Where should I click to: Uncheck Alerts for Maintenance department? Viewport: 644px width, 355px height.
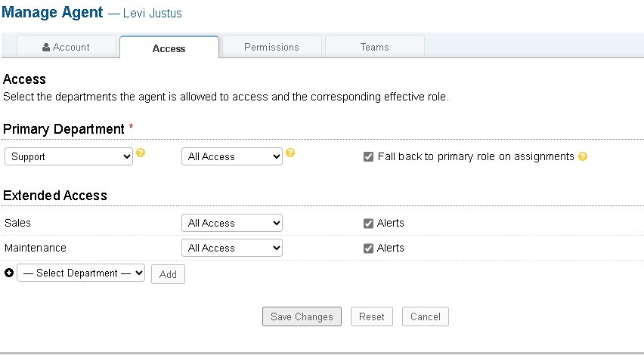point(368,248)
